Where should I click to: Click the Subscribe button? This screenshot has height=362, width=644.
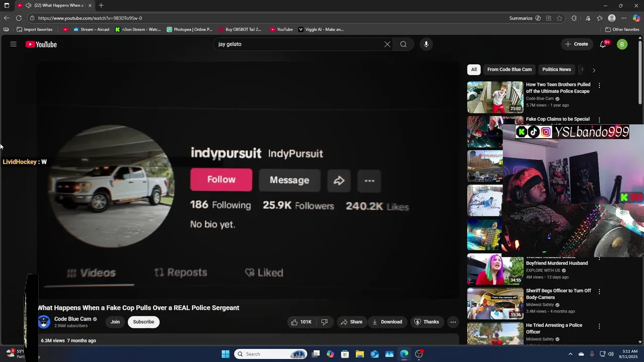tap(143, 322)
